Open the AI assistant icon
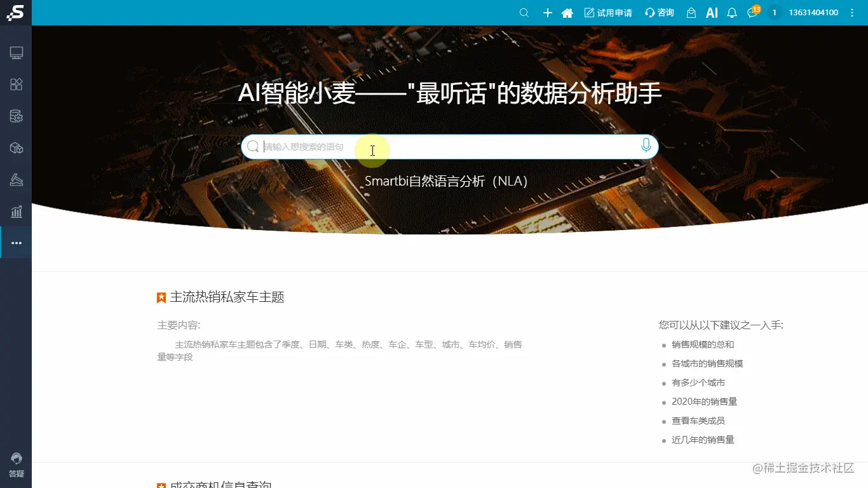This screenshot has width=868, height=488. coord(711,13)
